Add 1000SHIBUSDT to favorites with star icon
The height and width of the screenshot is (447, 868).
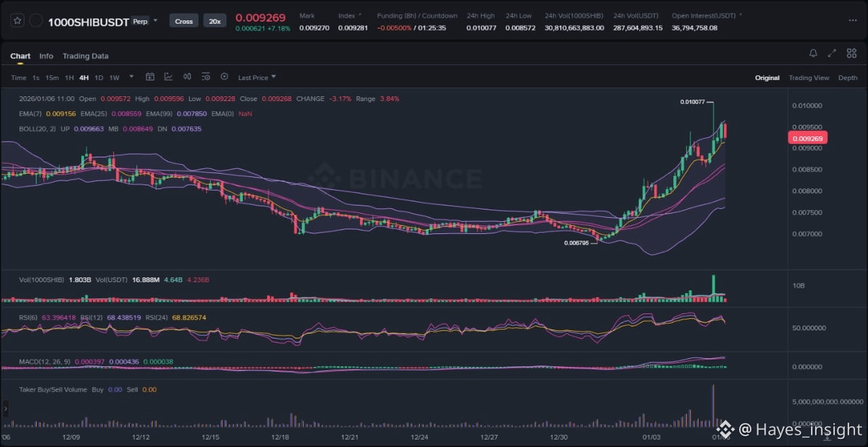pos(18,21)
